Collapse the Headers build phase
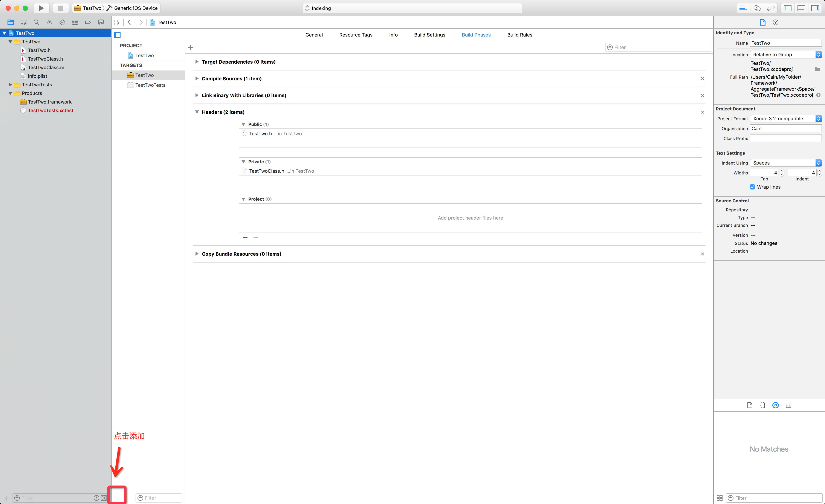Screen dimensions: 825x504 pos(197,112)
